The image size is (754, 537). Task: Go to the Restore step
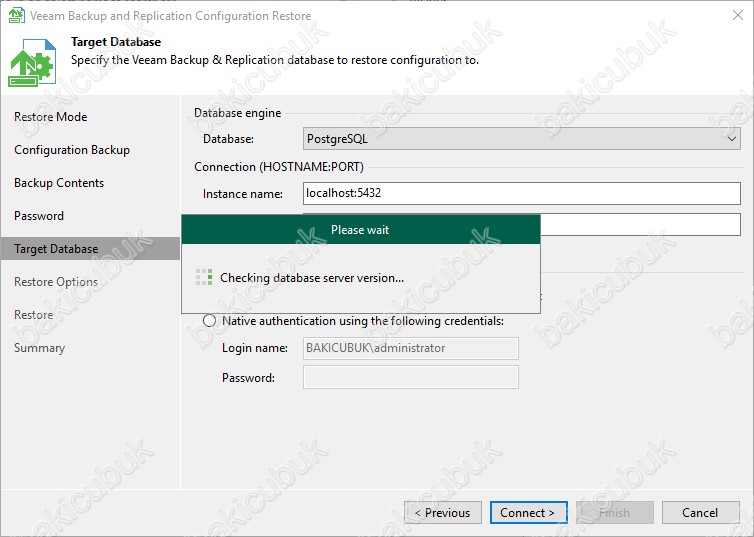33,315
